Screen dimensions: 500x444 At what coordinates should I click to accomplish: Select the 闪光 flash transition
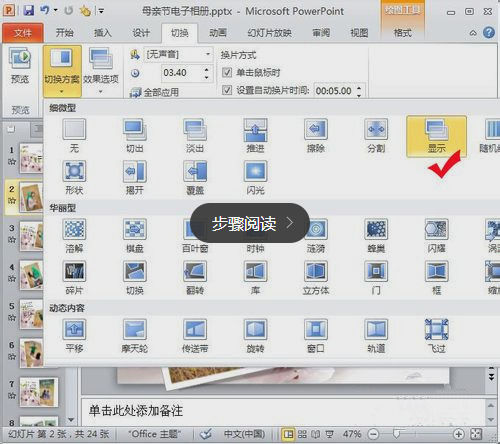pyautogui.click(x=255, y=178)
